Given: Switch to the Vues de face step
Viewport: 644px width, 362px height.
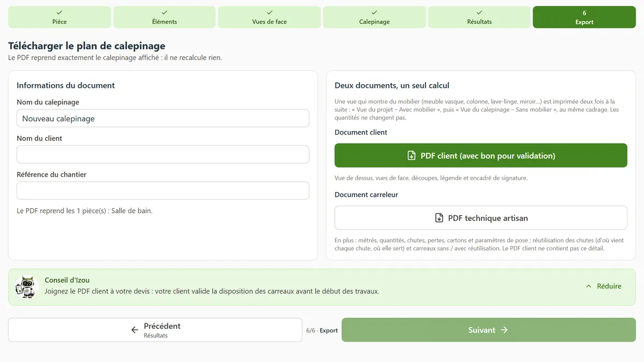Looking at the screenshot, I should 269,17.
